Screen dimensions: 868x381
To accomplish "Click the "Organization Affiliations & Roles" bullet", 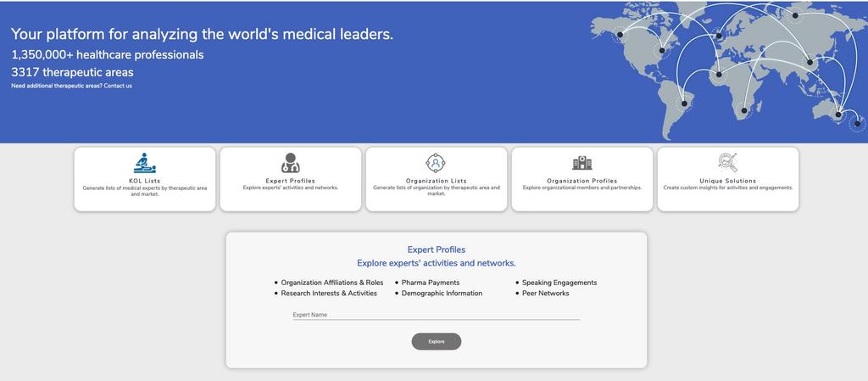I will (331, 283).
